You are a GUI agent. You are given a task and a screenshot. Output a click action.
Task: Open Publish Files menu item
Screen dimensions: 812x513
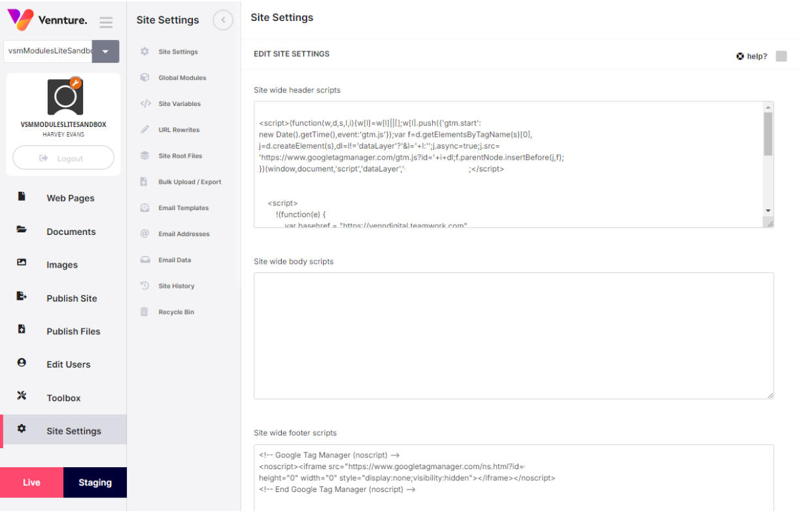73,331
